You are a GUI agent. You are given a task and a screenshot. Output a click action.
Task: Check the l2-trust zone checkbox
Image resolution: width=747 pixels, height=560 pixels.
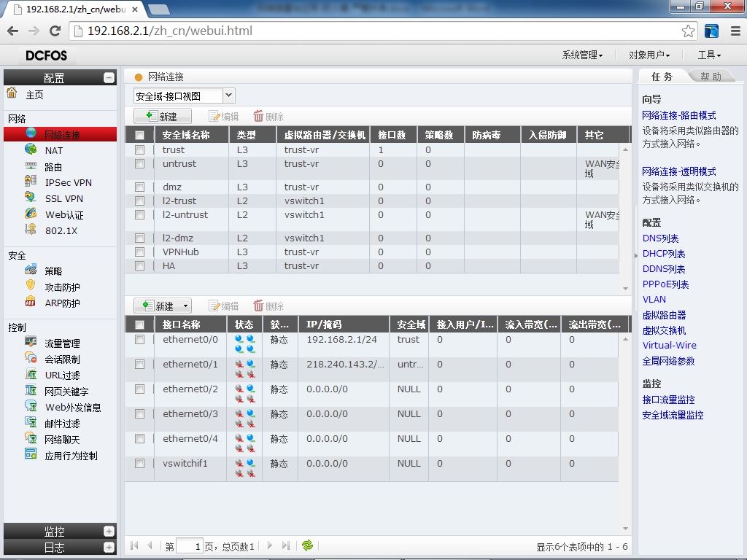[x=139, y=201]
